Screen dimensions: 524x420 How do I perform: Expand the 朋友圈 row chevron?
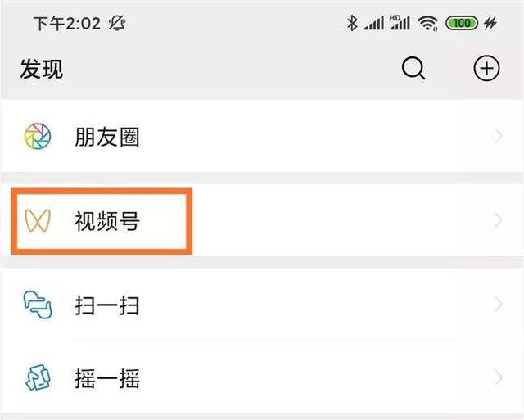coord(499,137)
